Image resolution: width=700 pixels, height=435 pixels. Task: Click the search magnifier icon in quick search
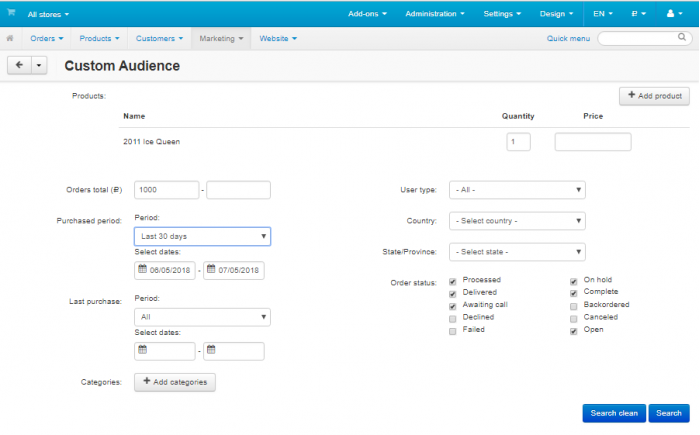682,37
